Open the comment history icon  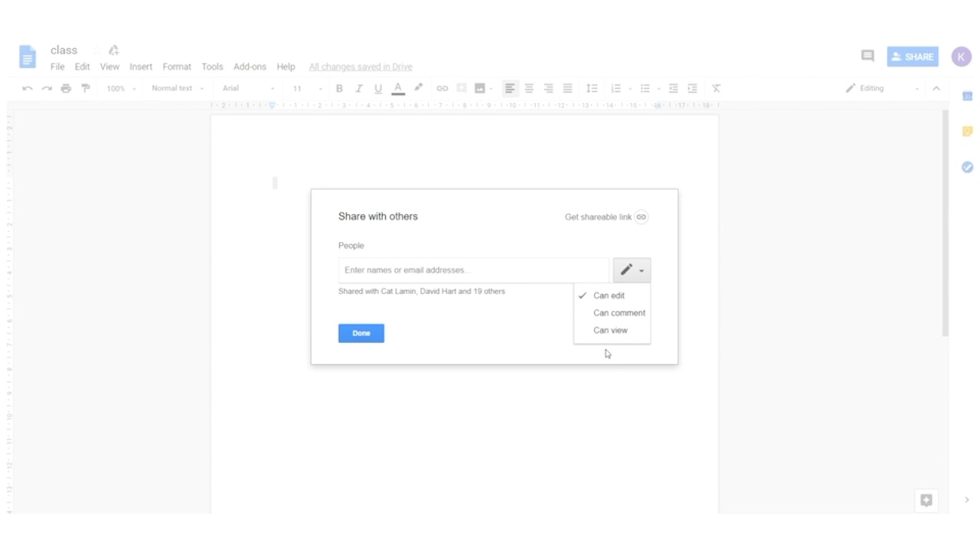coord(867,56)
